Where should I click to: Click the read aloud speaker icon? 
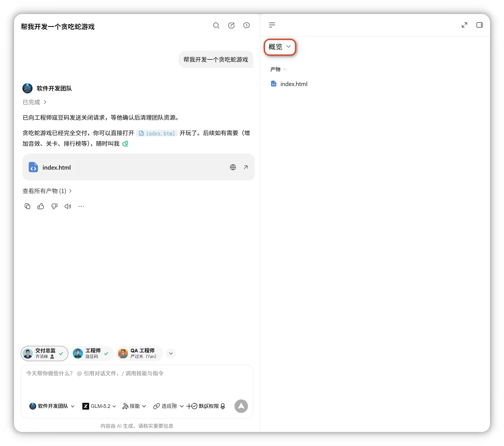click(x=68, y=206)
